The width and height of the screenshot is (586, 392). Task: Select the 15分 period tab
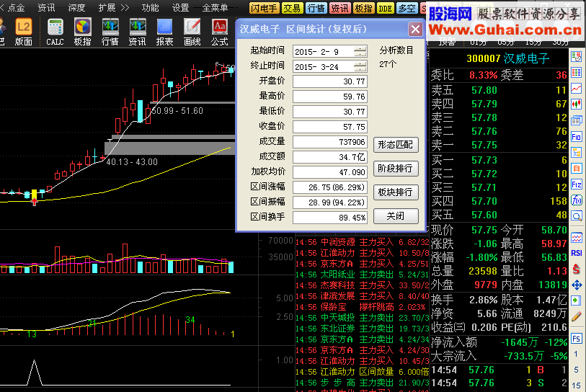coord(533,43)
